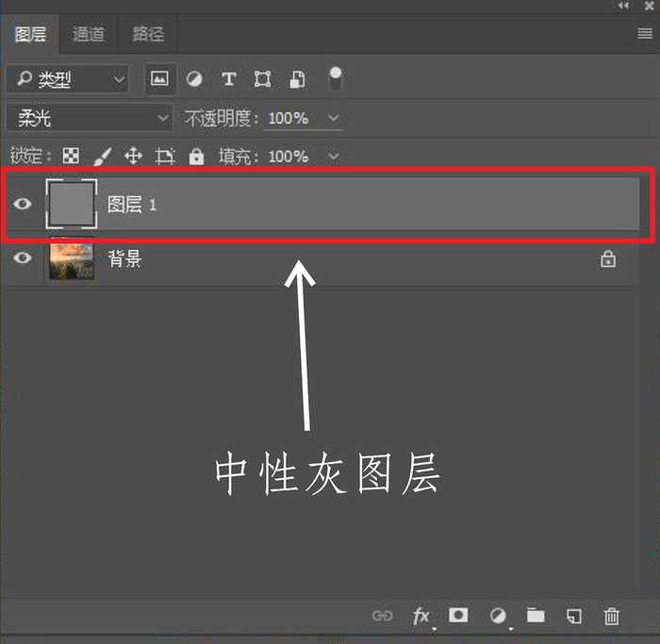Filter layers by adjustment layers

coord(193,79)
